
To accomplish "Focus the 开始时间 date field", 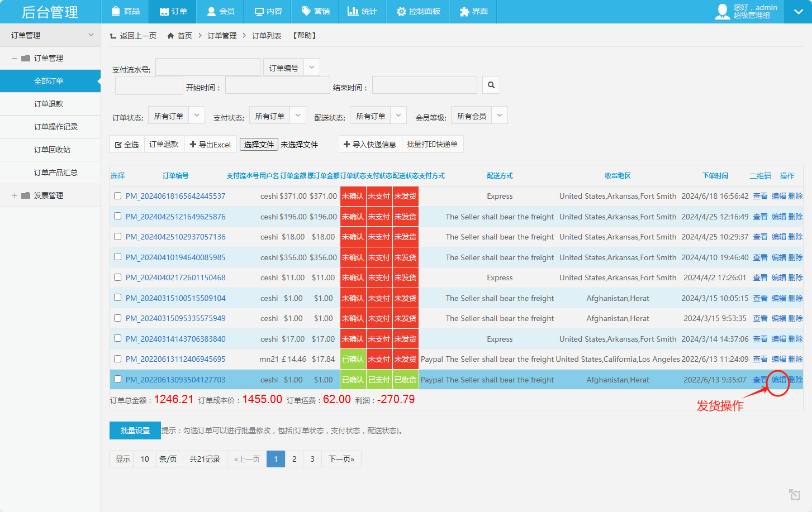I will [x=277, y=85].
